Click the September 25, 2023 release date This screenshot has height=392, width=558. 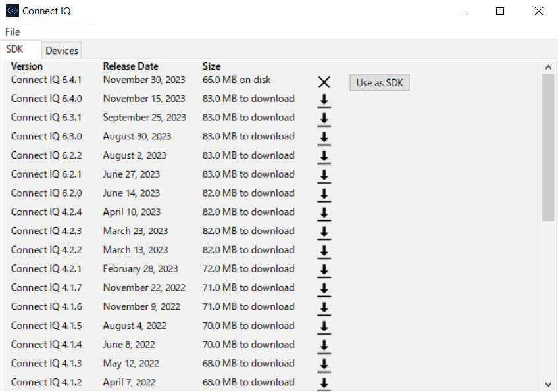(x=145, y=118)
